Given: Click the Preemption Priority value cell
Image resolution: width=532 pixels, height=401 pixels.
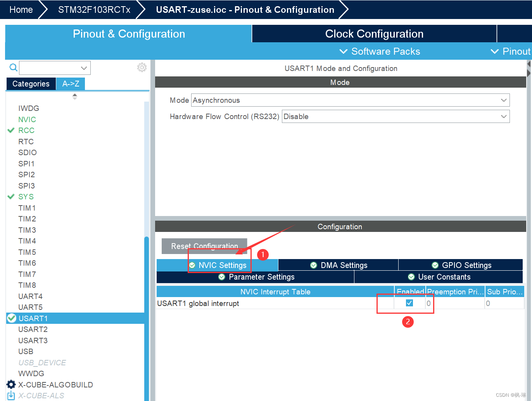Looking at the screenshot, I should point(455,303).
